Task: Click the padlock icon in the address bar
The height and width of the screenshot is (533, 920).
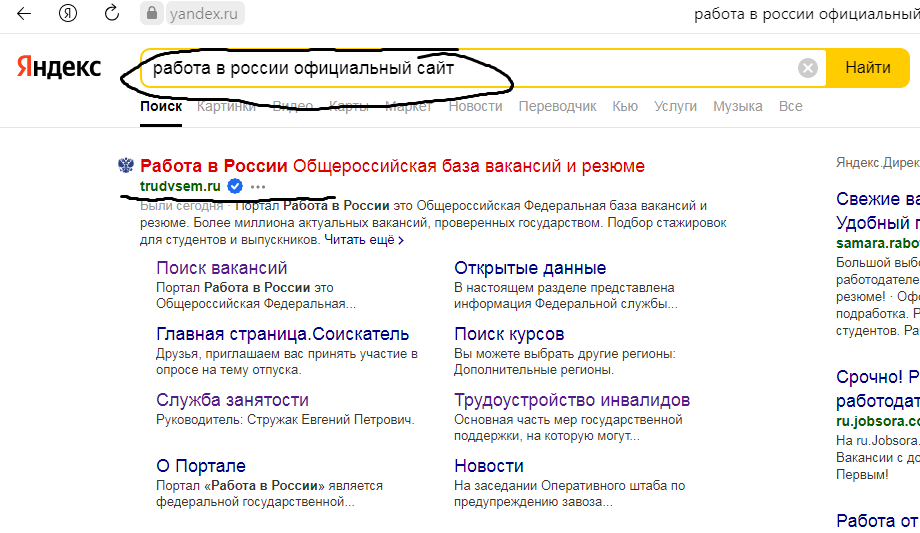Action: pyautogui.click(x=151, y=13)
